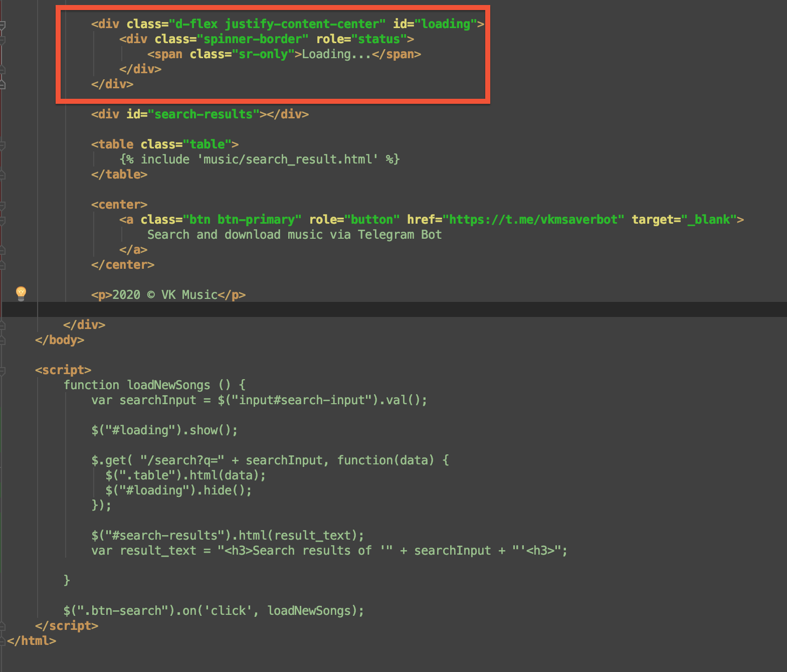Viewport: 787px width, 672px height.
Task: Click the "spinner-border" class value
Action: (x=253, y=39)
